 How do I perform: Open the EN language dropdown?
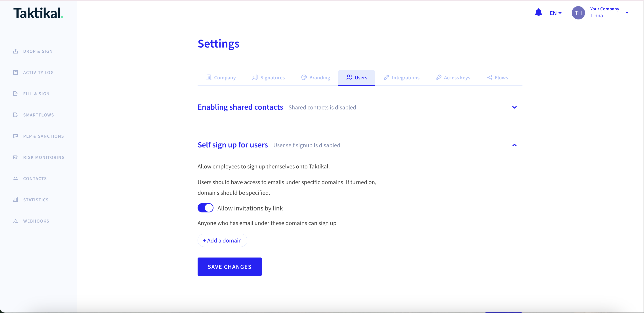[x=556, y=13]
